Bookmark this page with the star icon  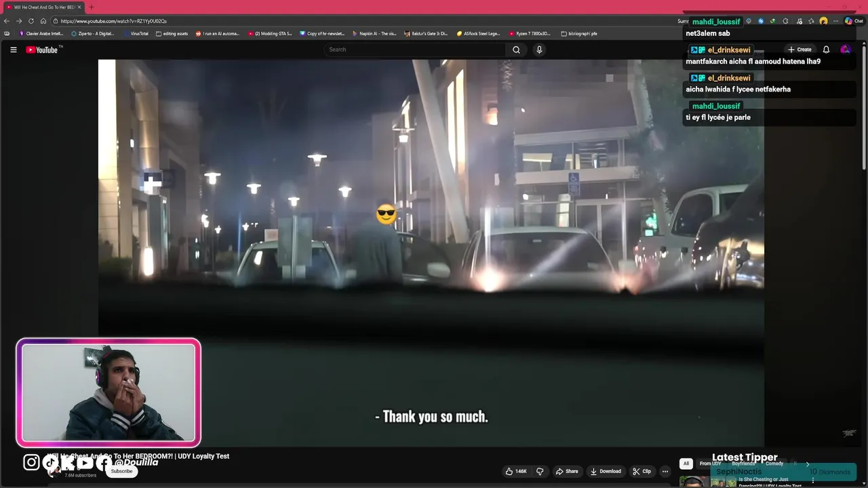(x=811, y=21)
